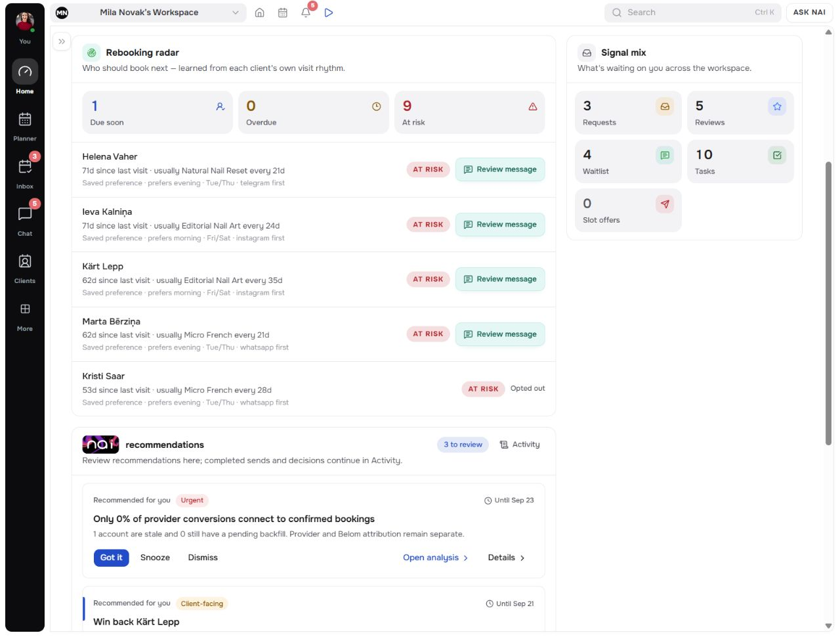Click the 3 to review badge

(463, 445)
